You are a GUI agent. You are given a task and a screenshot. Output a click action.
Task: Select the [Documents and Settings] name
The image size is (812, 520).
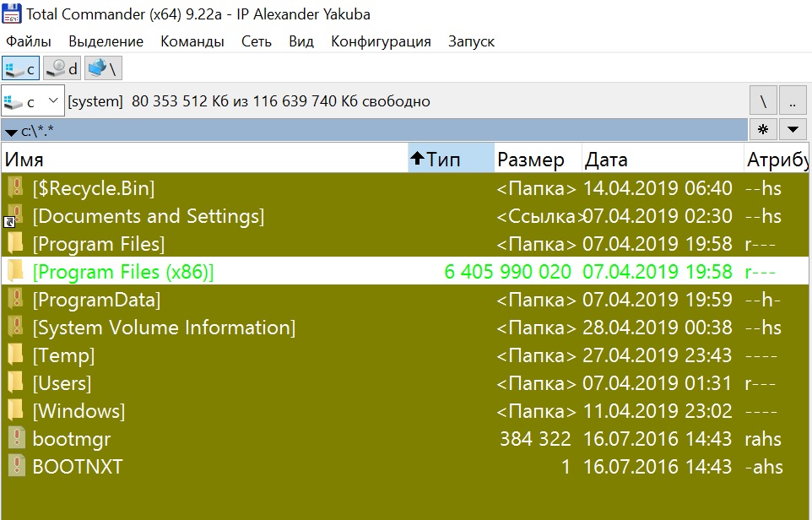[149, 216]
